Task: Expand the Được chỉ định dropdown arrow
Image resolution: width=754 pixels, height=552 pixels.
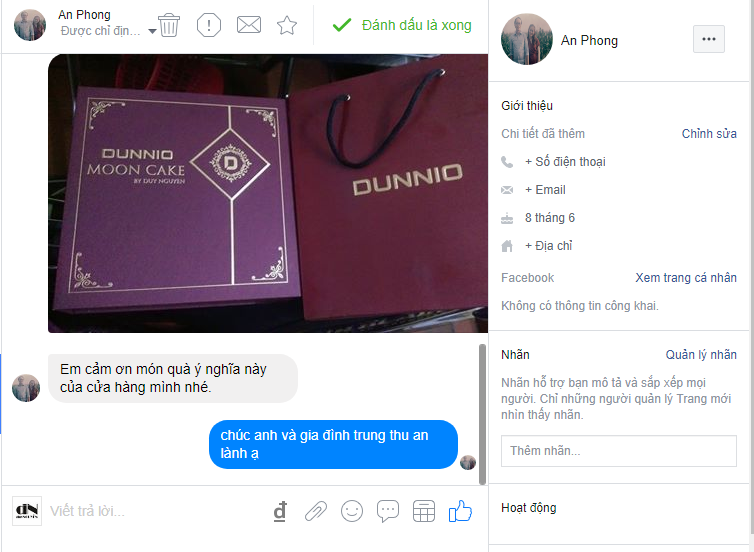Action: [152, 31]
